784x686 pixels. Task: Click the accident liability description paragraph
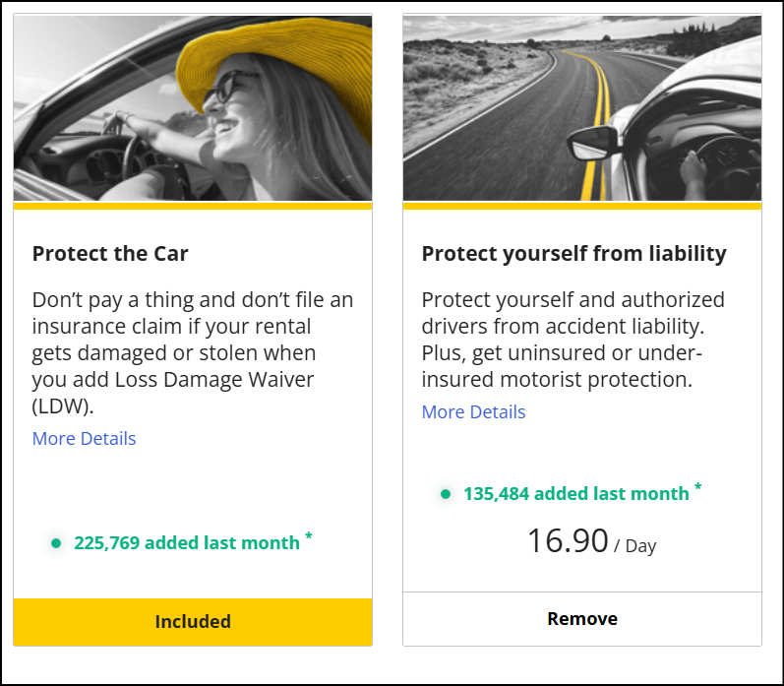(573, 340)
